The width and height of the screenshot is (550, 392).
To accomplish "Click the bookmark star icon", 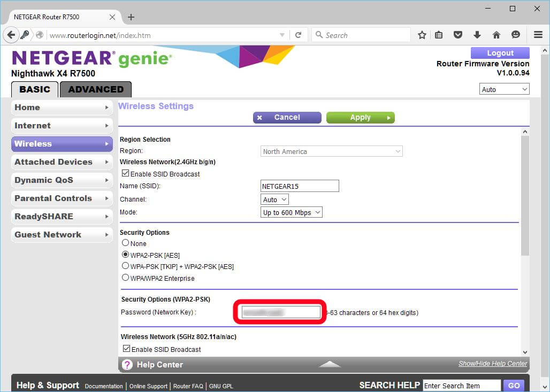I will (422, 35).
